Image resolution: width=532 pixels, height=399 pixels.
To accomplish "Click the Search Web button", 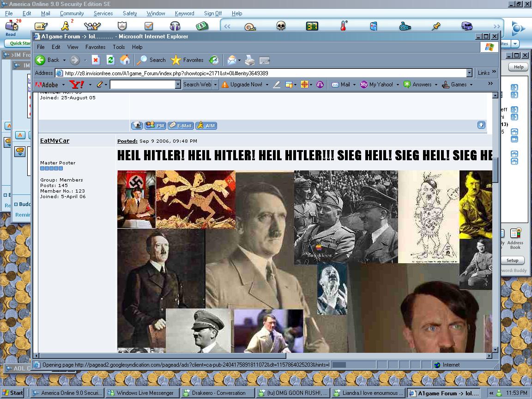I will click(197, 85).
